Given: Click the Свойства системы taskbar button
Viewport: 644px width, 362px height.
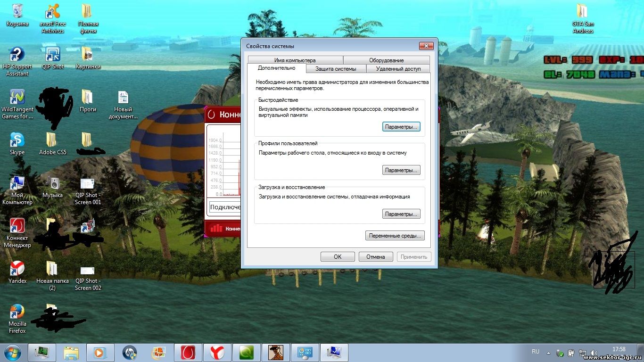Looking at the screenshot, I should click(x=334, y=353).
